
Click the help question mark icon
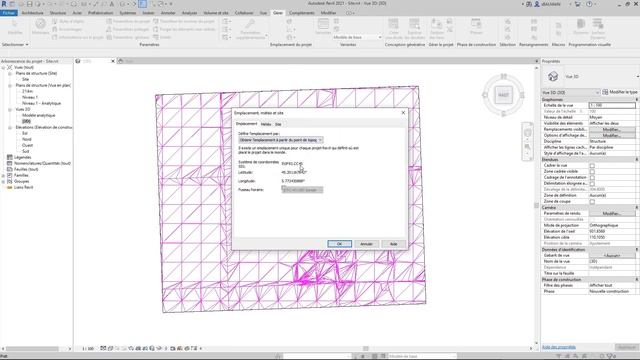click(x=589, y=4)
